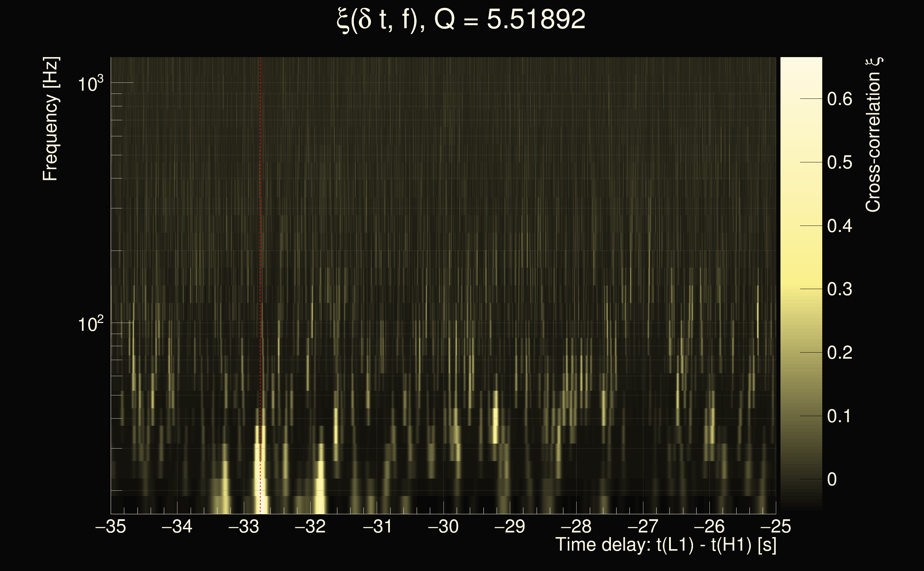Viewport: 924px width, 571px height.
Task: Click the 0.3 tick label on the colorbar
Action: (x=839, y=289)
